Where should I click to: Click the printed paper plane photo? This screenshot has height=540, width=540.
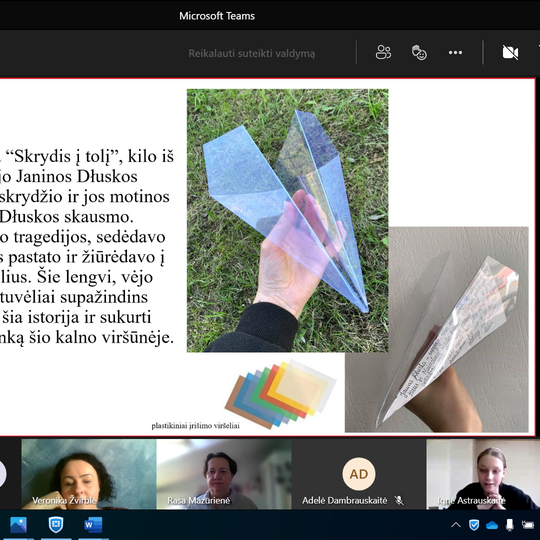point(437,329)
